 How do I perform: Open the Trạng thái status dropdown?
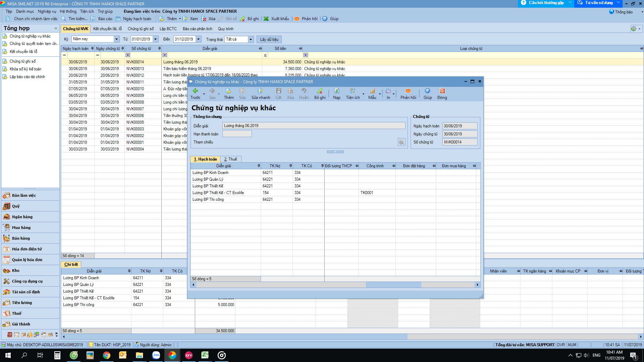coord(251,39)
